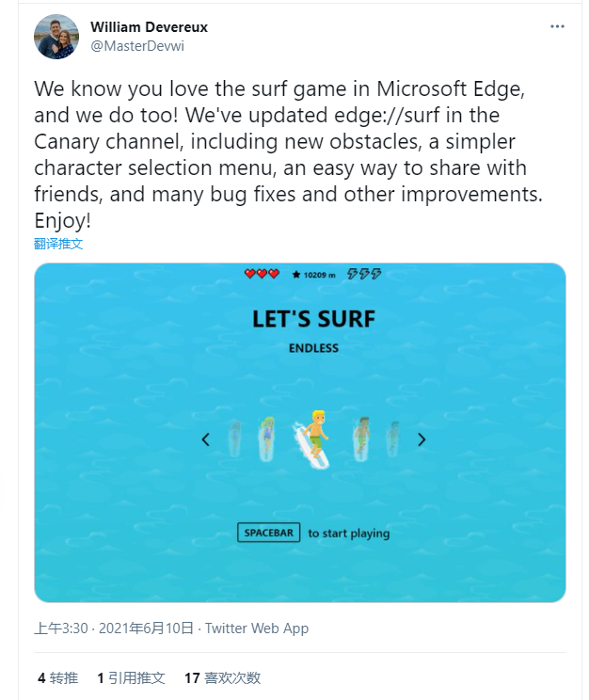
Task: Open William Devereux display name
Action: click(x=150, y=26)
